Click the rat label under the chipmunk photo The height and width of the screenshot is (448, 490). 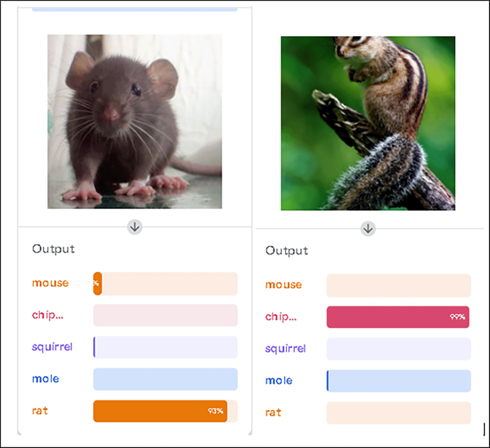pyautogui.click(x=273, y=413)
